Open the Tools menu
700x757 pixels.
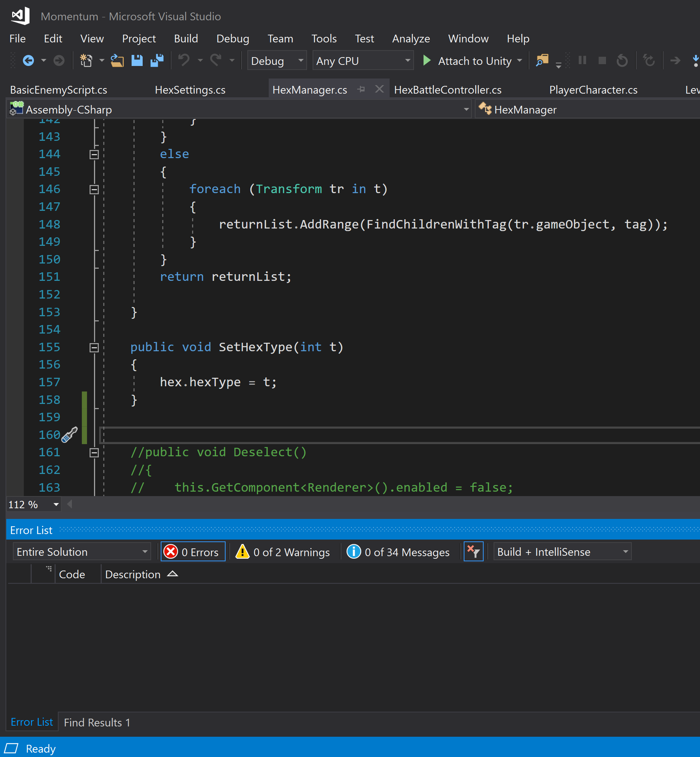pos(324,39)
